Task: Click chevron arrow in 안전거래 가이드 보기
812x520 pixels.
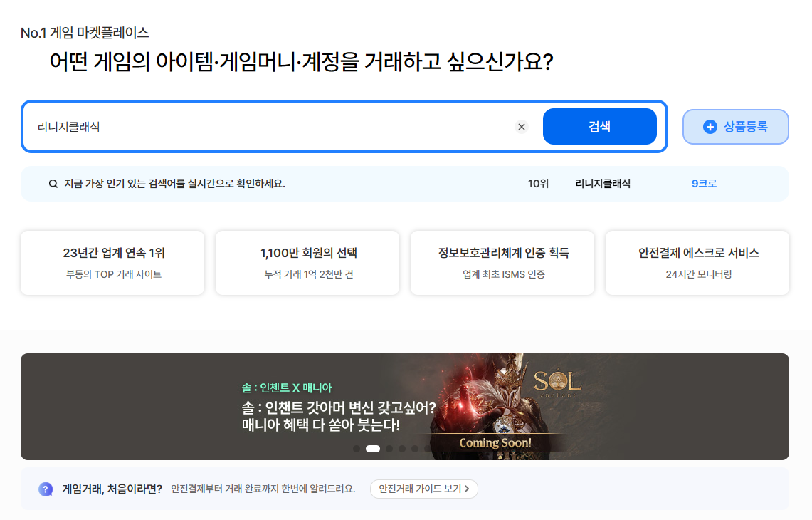Action: pyautogui.click(x=467, y=489)
